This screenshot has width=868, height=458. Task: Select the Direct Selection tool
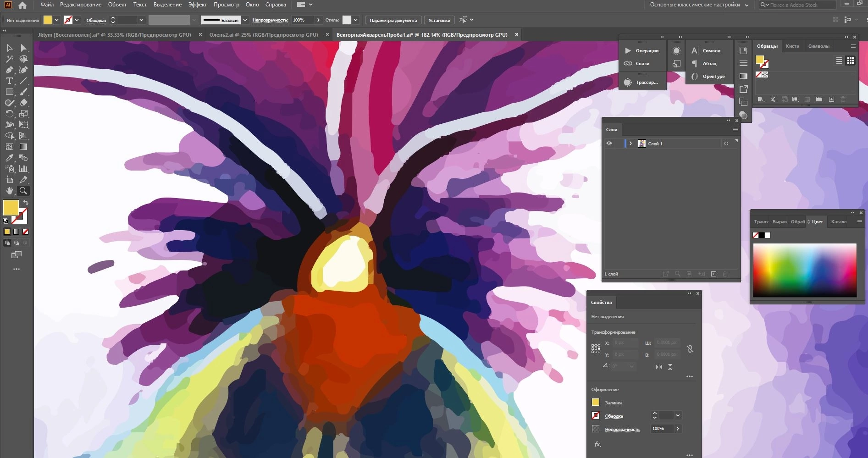tap(23, 48)
